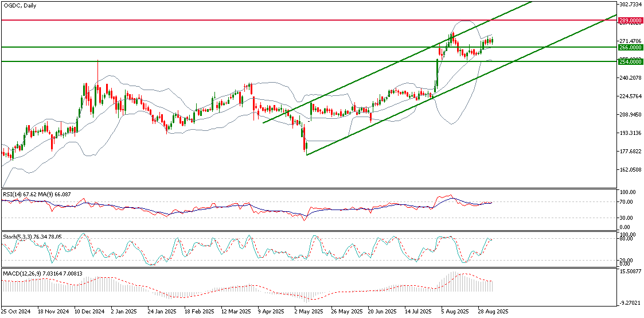Click the 2 May 2025 date label

click(x=308, y=312)
